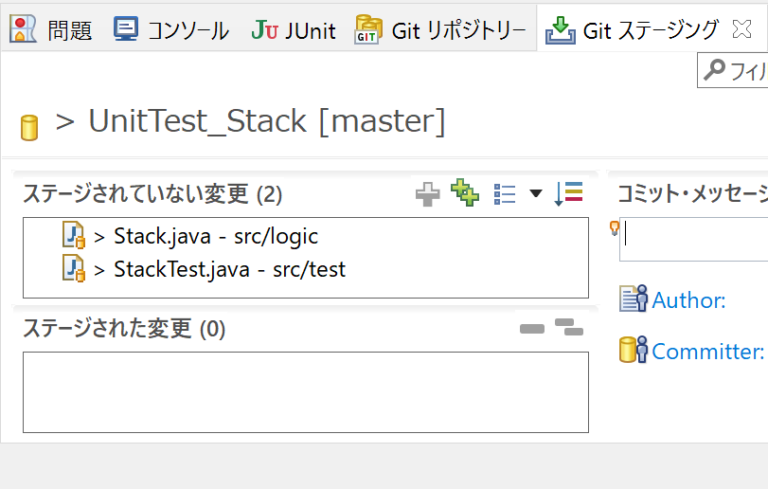Add selected files to index (gray plus)
768x489 pixels.
[x=427, y=195]
